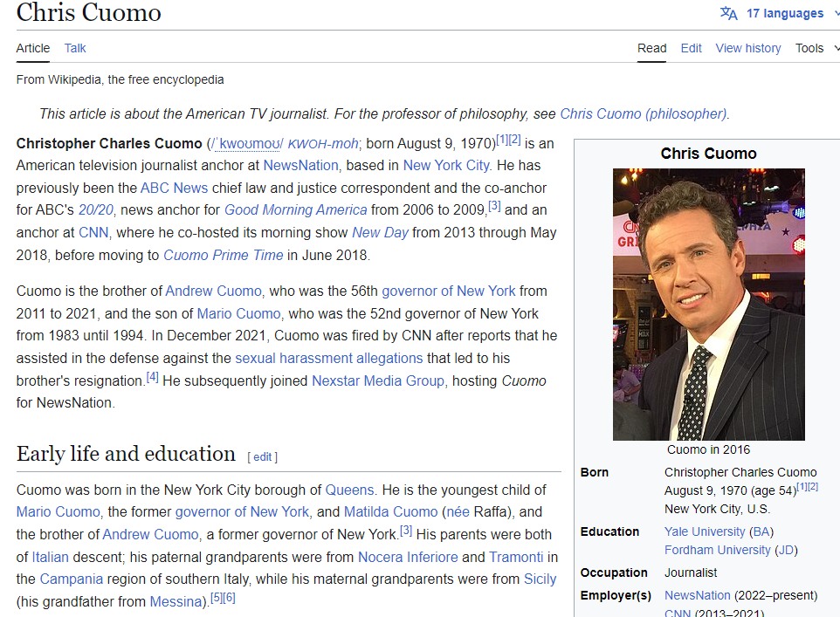Follow Chris Cuomo (philosopher) link
Viewport: 840px width, 617px height.
(644, 113)
